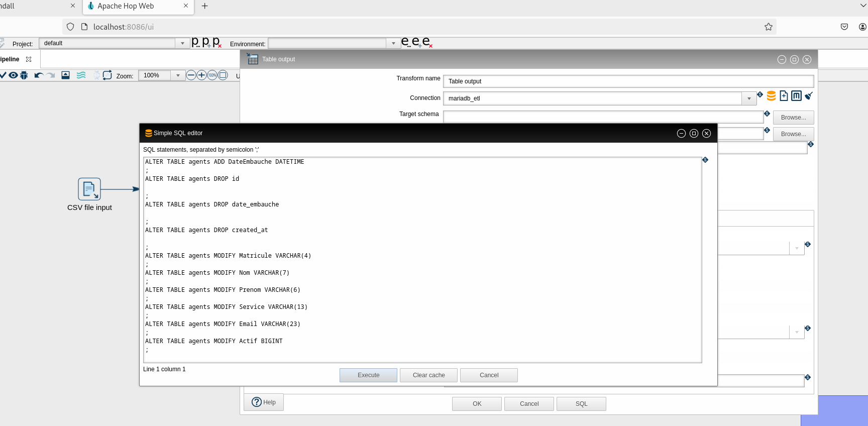This screenshot has width=868, height=426.
Task: Click the orange database edit connection icon
Action: point(771,96)
